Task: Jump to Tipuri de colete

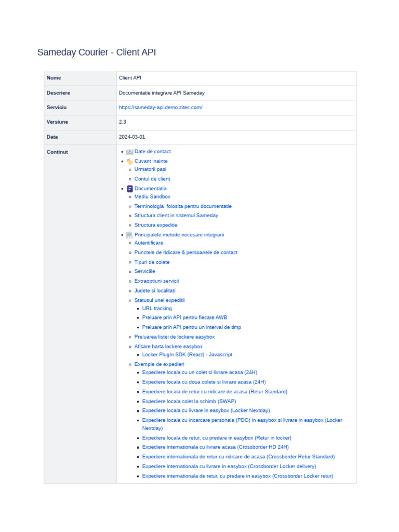Action: pos(152,262)
